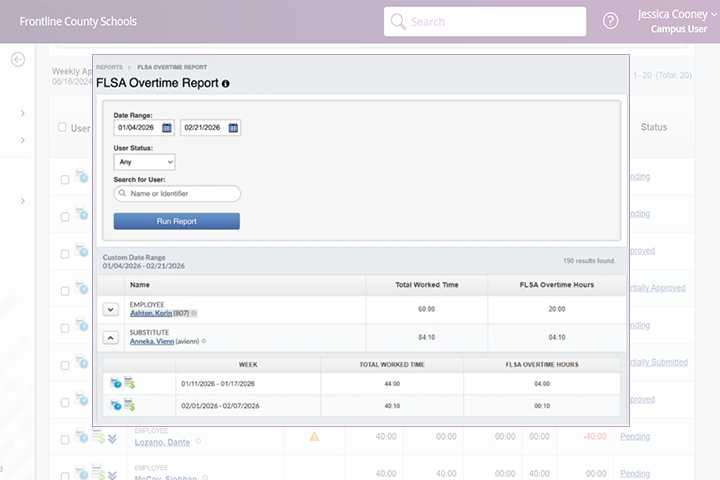Check the checkbox in the Partially Approved row
Screen dimensions: 720x480
[65, 291]
